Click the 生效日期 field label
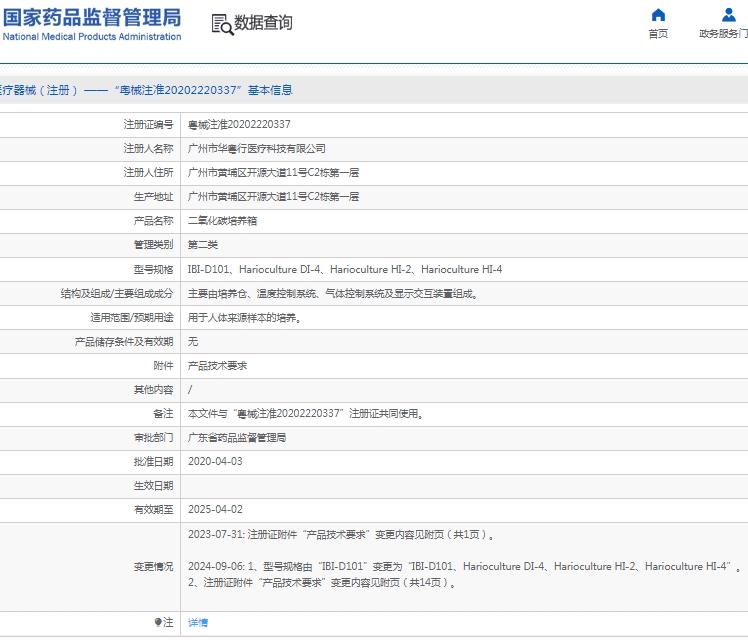 coord(154,485)
